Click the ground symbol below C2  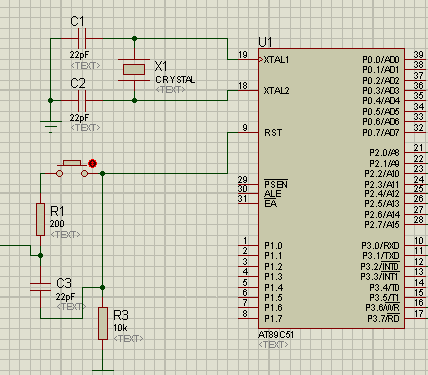51,127
